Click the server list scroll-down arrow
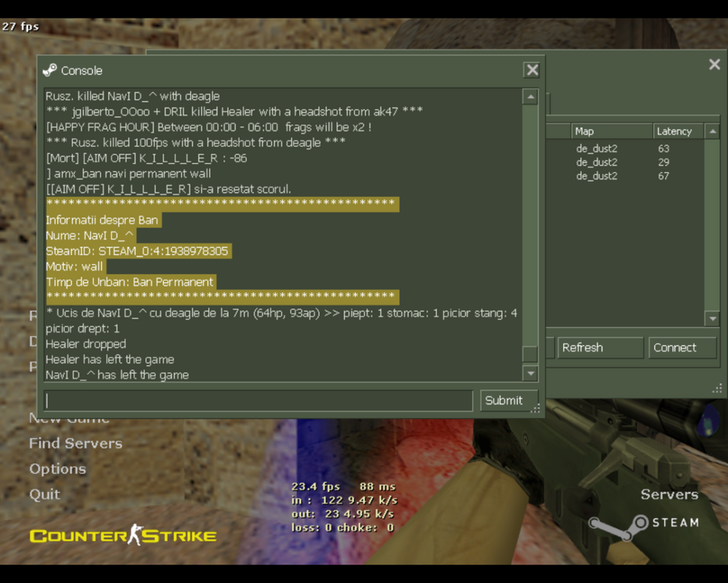 pyautogui.click(x=712, y=319)
